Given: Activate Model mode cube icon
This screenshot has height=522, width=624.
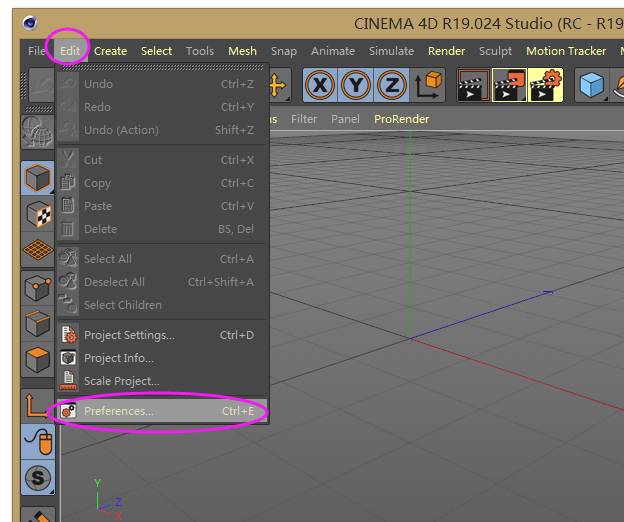Looking at the screenshot, I should (x=37, y=178).
